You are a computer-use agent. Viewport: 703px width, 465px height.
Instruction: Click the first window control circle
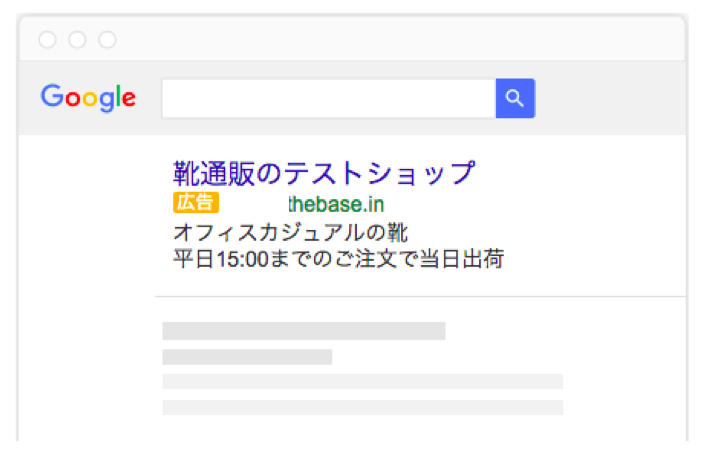tap(48, 39)
